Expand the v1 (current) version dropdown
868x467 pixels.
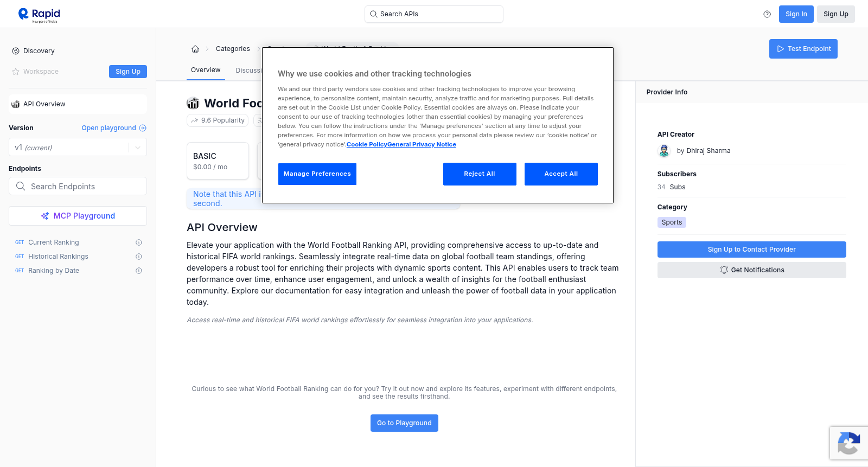click(x=78, y=148)
